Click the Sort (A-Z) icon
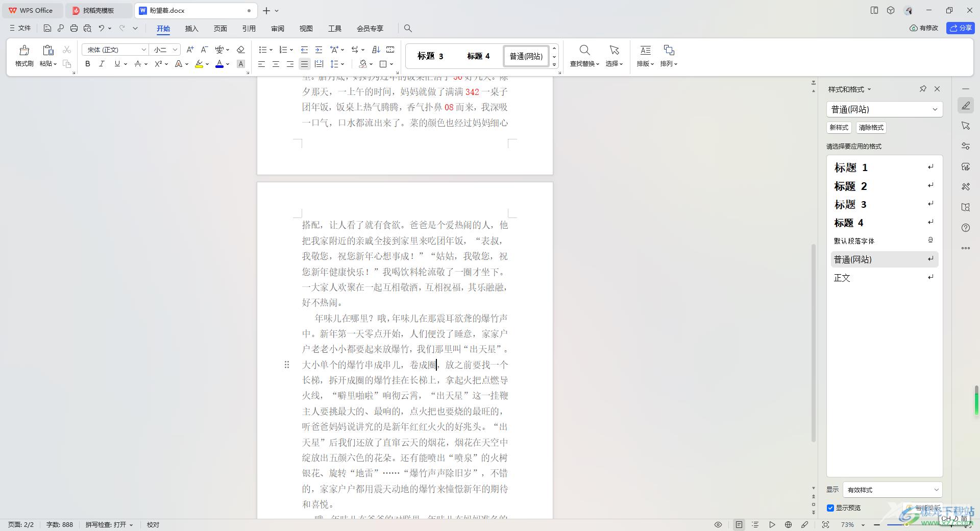 [376, 50]
